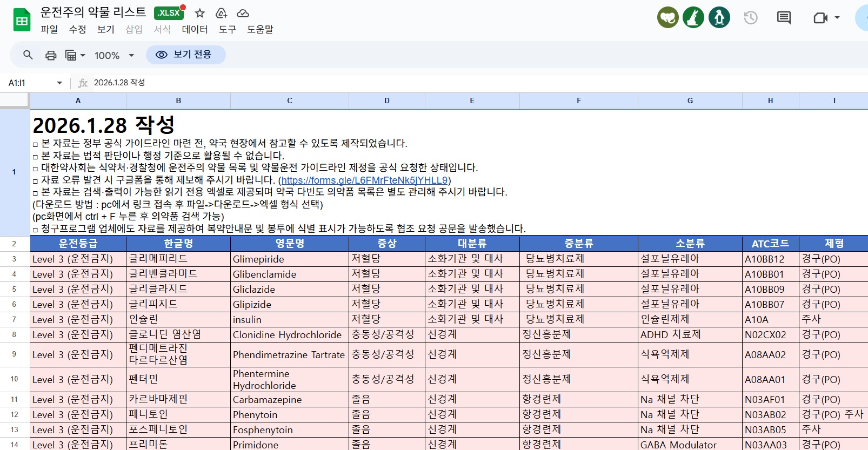Open the 데이터 menu

195,29
